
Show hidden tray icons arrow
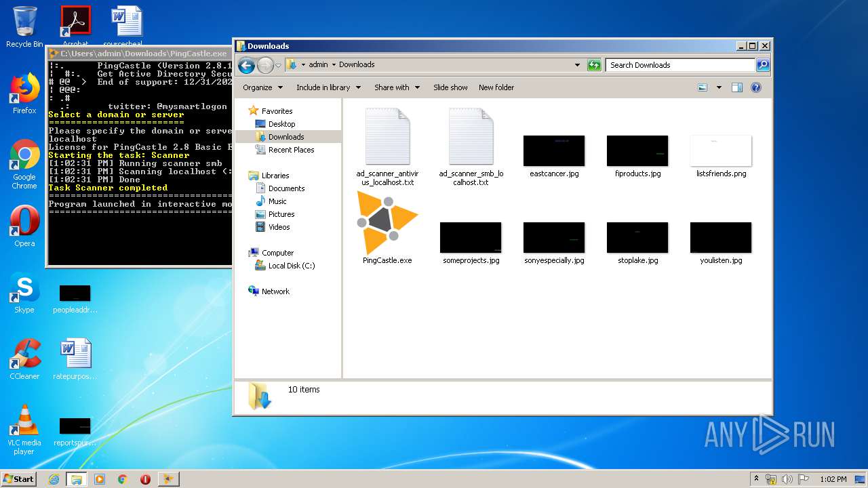click(x=757, y=479)
